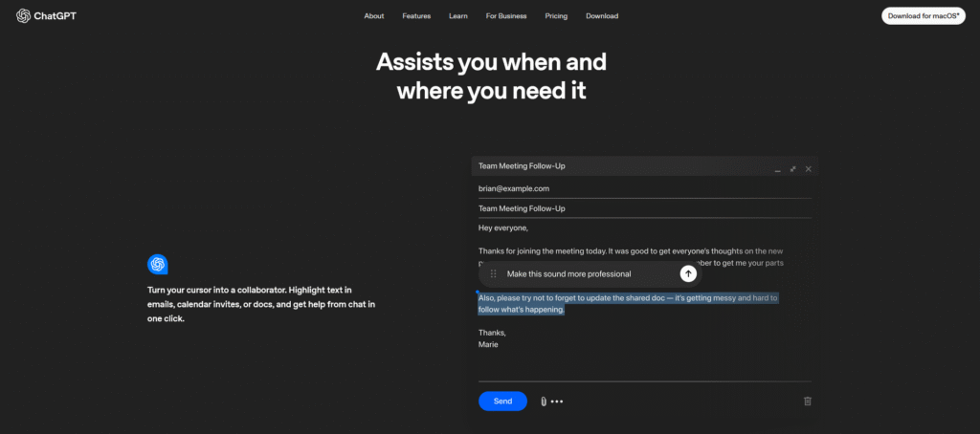The image size is (980, 434).
Task: Submit prompt with the white arrow button
Action: [x=688, y=274]
